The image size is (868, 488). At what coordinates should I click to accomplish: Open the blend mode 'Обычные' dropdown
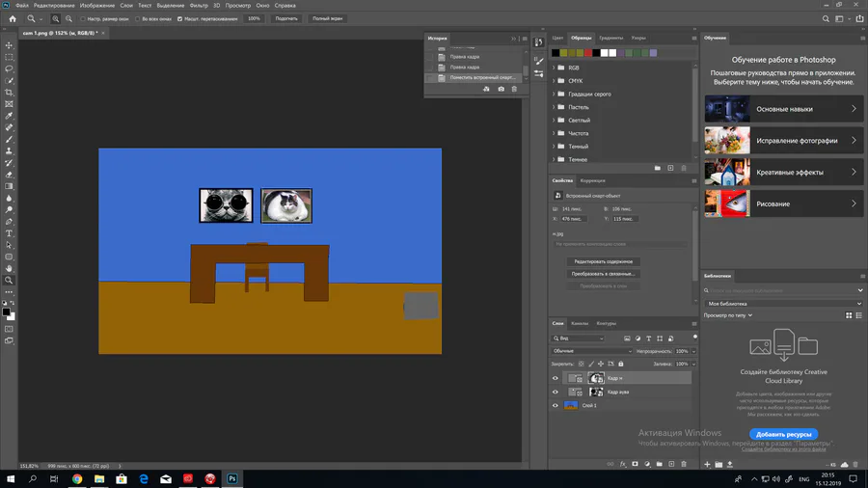coord(592,351)
